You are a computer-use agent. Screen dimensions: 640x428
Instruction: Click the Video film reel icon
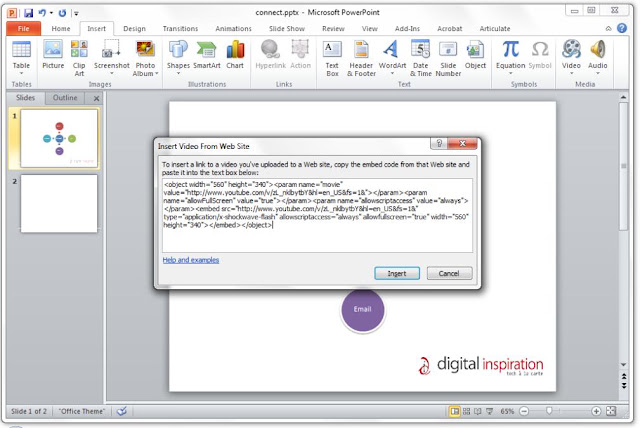571,49
